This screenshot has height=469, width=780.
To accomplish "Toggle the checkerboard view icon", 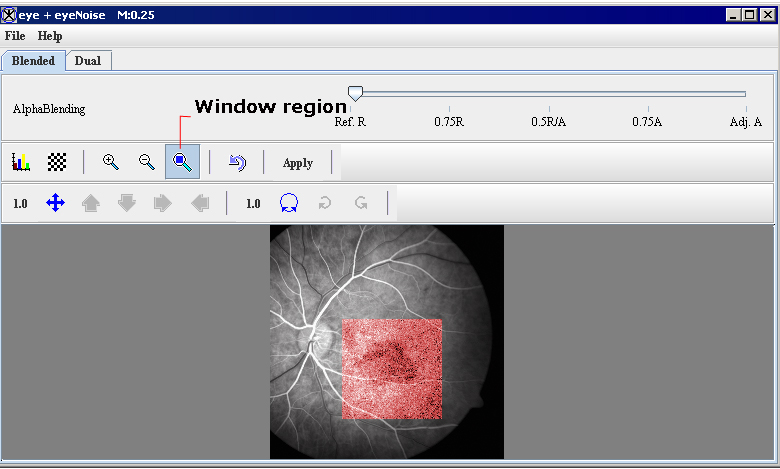I will [57, 162].
